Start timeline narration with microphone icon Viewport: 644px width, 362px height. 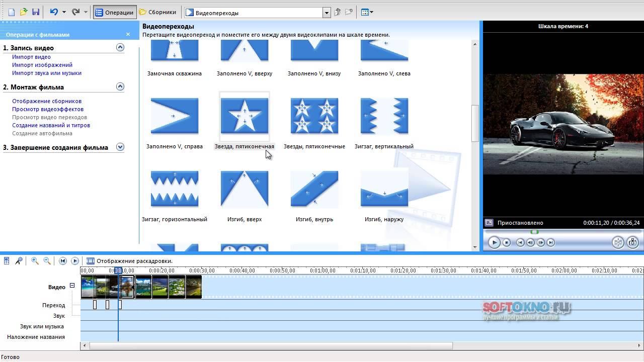point(19,261)
